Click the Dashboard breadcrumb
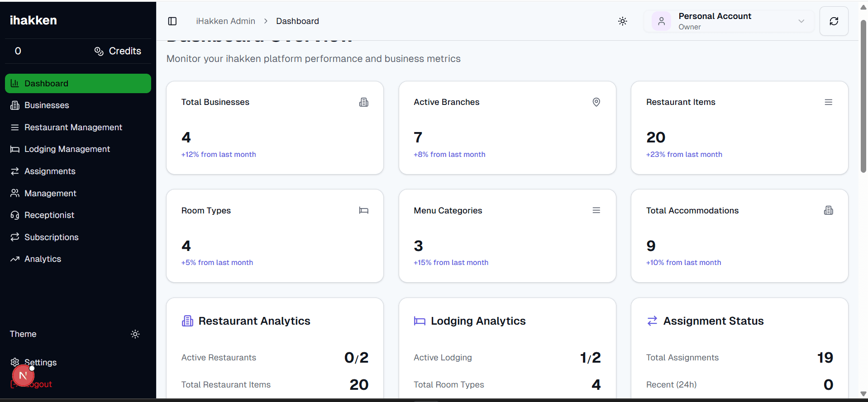Image resolution: width=868 pixels, height=402 pixels. coord(297,21)
